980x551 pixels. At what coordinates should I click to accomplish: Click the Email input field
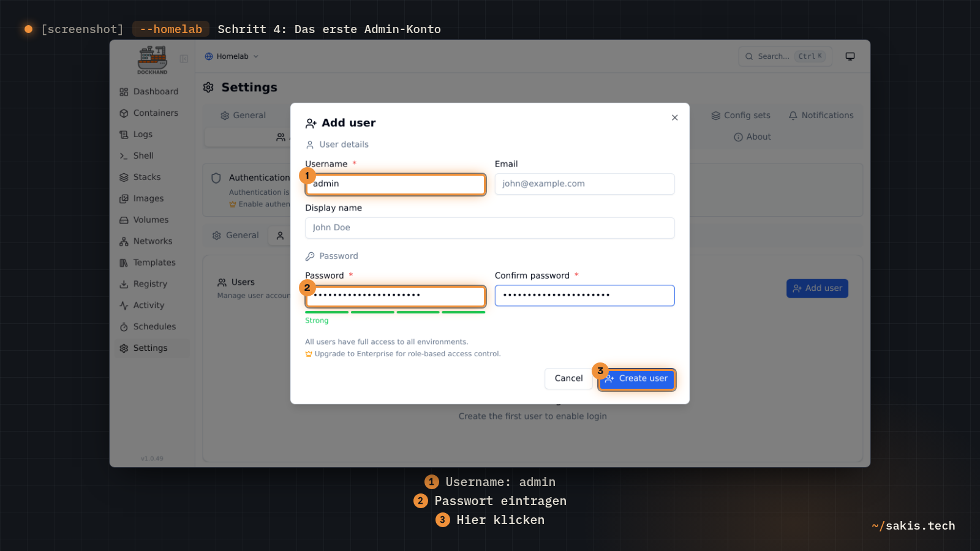[x=584, y=184]
